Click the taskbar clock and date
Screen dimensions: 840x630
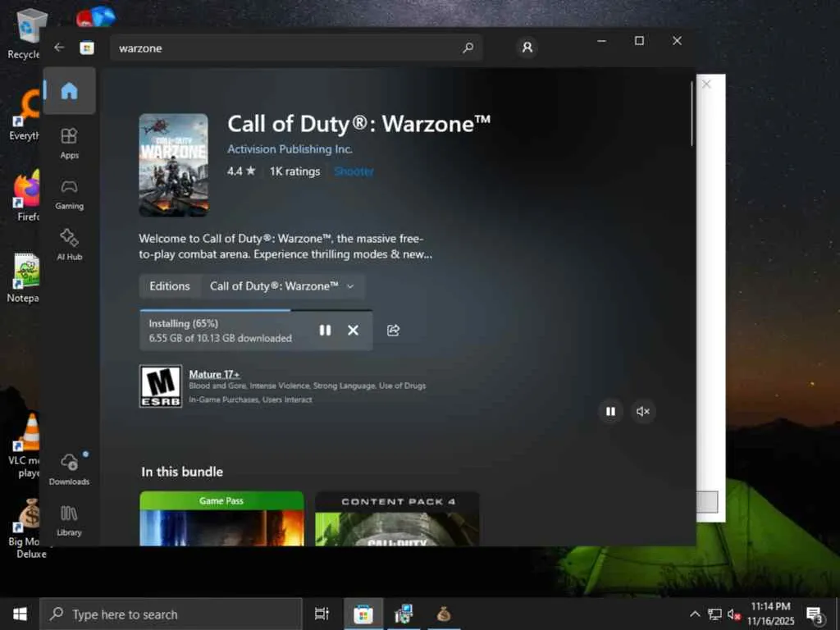click(770, 614)
